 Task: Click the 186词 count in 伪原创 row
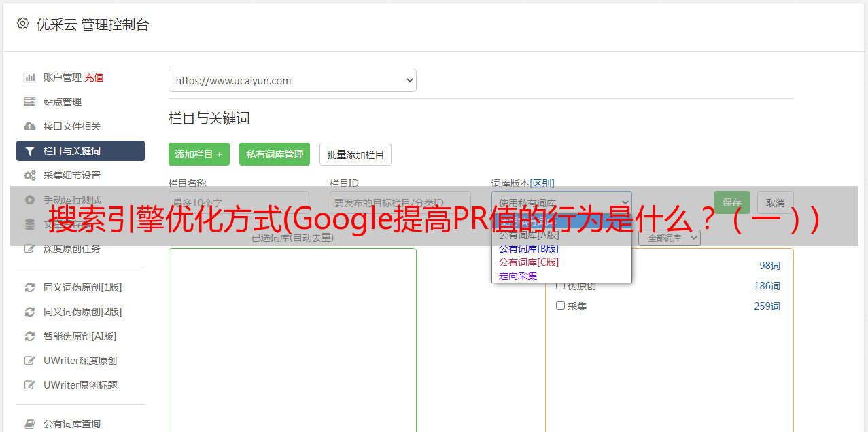pos(767,286)
